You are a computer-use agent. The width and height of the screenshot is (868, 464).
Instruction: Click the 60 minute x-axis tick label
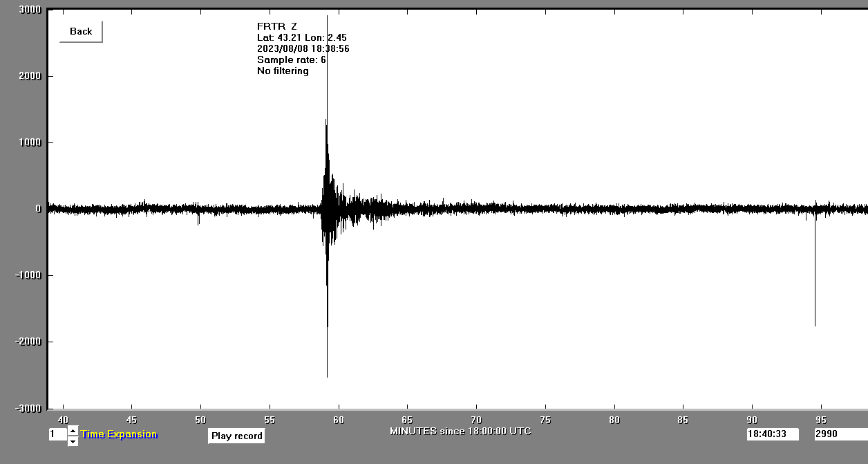tap(339, 420)
